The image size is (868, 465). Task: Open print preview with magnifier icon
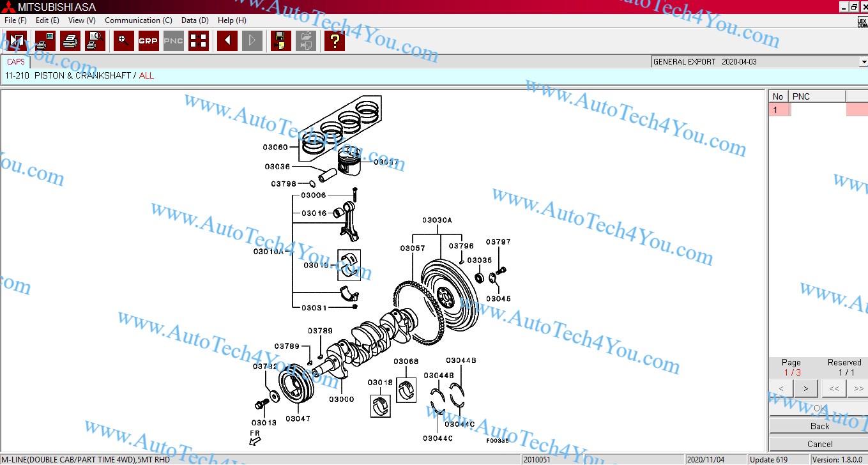[95, 41]
